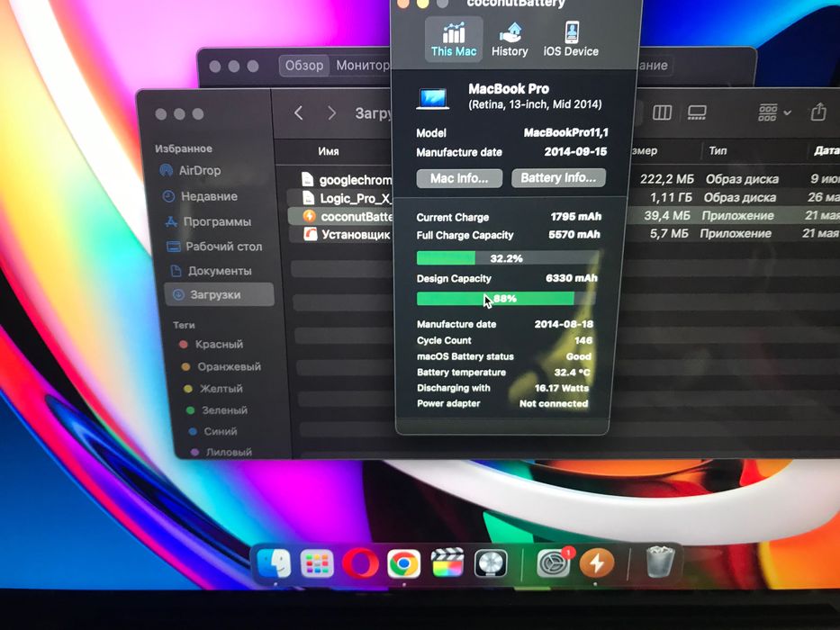Open System Preferences from the Dock
The image size is (840, 630).
(x=554, y=563)
